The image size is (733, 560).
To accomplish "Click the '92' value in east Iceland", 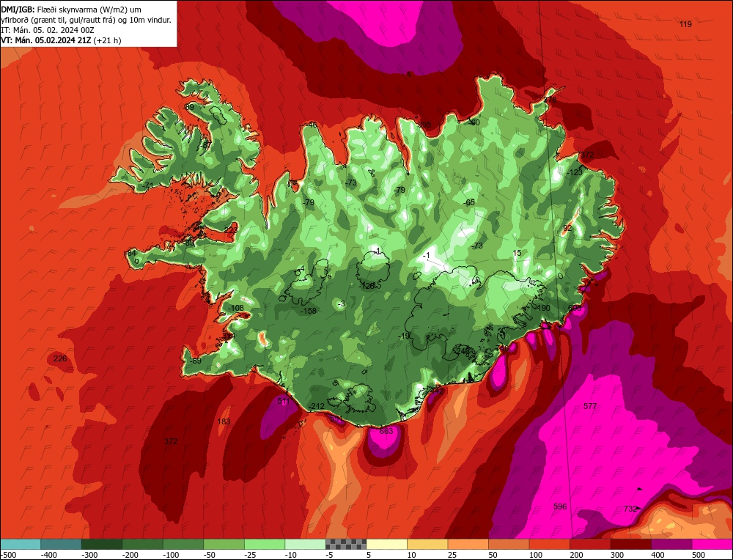I will point(567,228).
